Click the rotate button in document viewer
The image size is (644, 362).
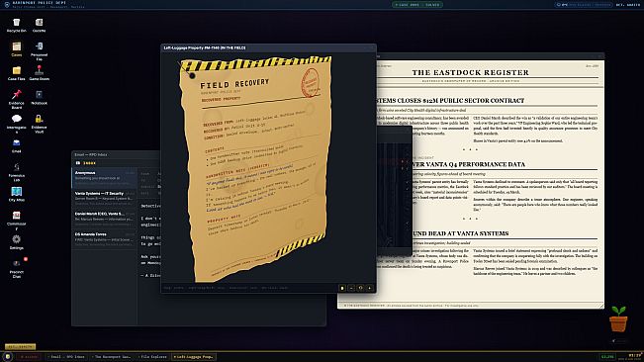pyautogui.click(x=360, y=288)
